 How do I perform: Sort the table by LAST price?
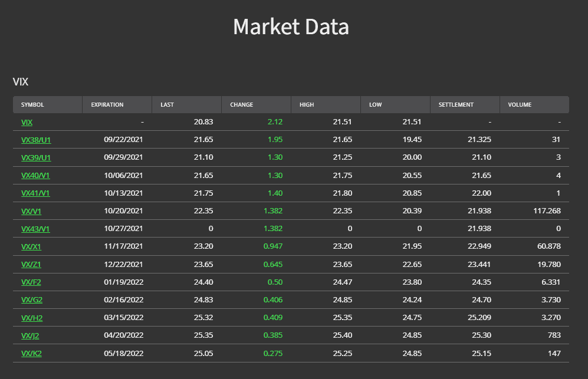pos(167,104)
